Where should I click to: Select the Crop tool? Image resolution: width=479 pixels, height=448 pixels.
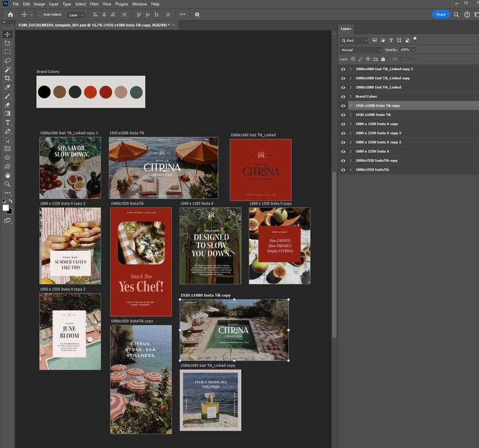click(8, 78)
